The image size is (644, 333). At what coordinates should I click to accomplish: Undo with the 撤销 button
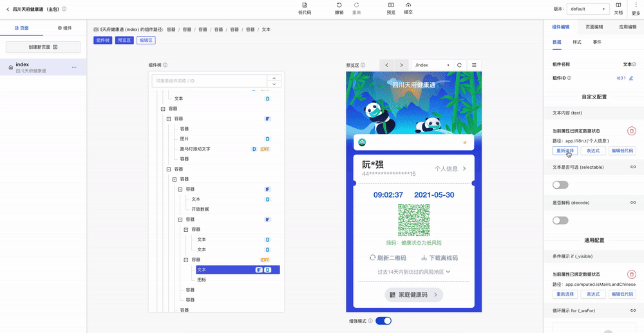[x=339, y=8]
